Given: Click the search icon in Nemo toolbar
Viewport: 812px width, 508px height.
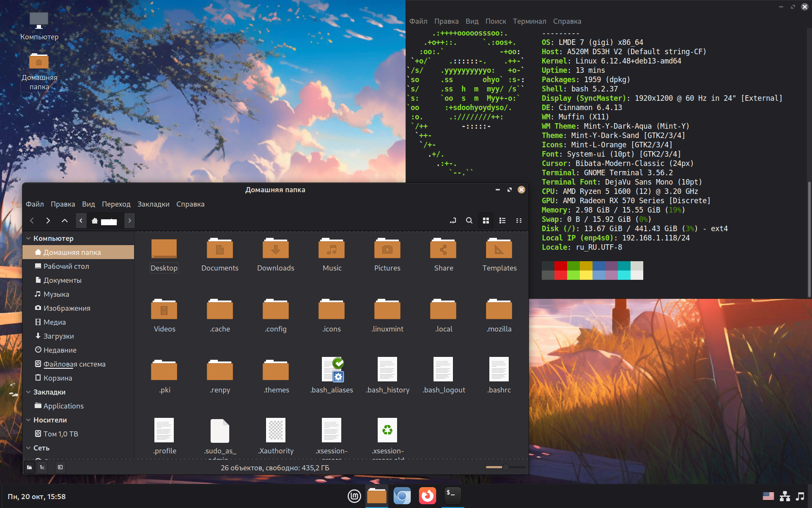Looking at the screenshot, I should coord(469,221).
